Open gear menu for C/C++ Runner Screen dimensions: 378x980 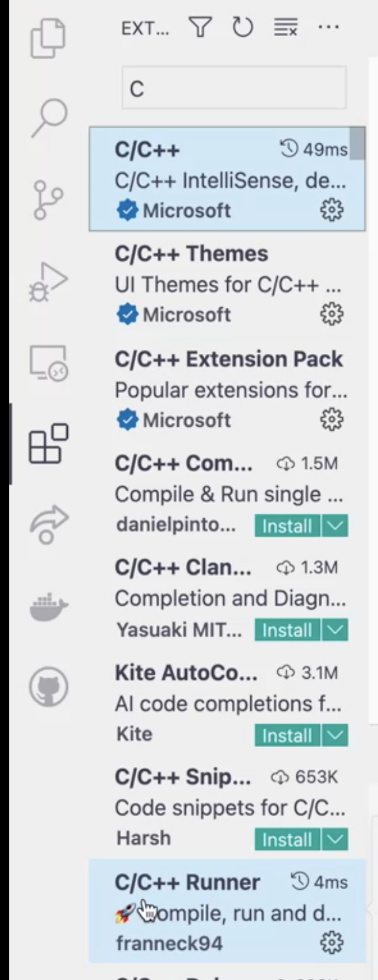[x=332, y=944]
